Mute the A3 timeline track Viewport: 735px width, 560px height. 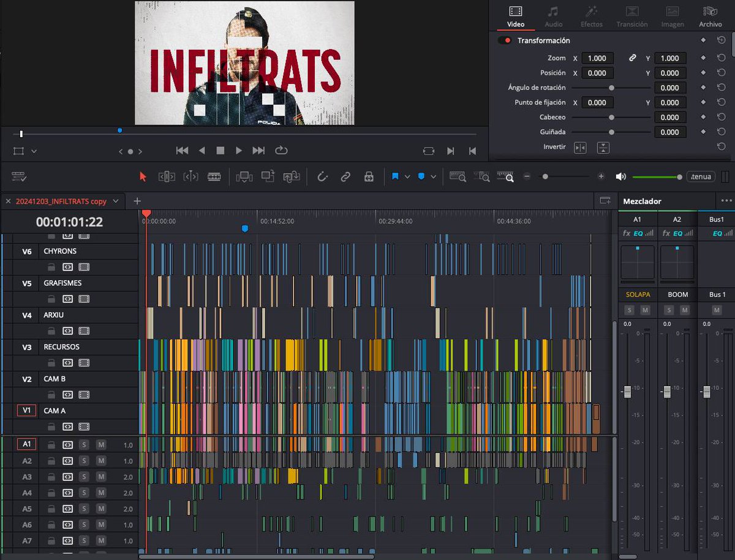(101, 477)
